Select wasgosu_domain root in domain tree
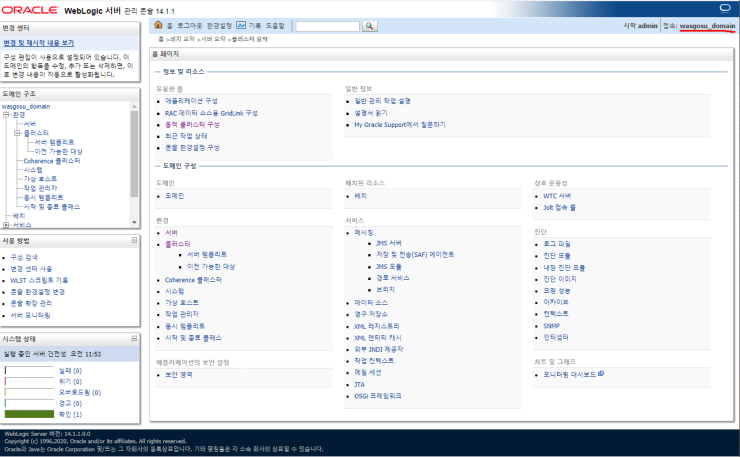Image resolution: width=740 pixels, height=457 pixels. tap(26, 106)
